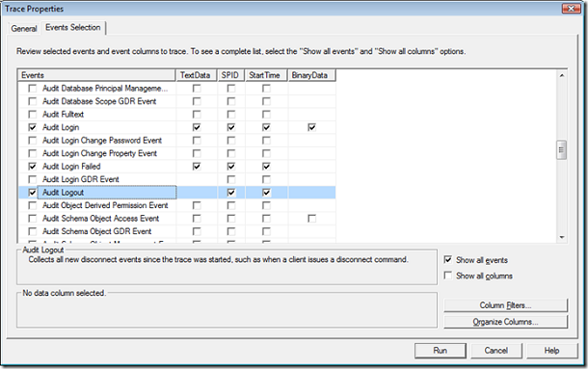Check TextData for Audit Login Change Password Event

pyautogui.click(x=197, y=141)
